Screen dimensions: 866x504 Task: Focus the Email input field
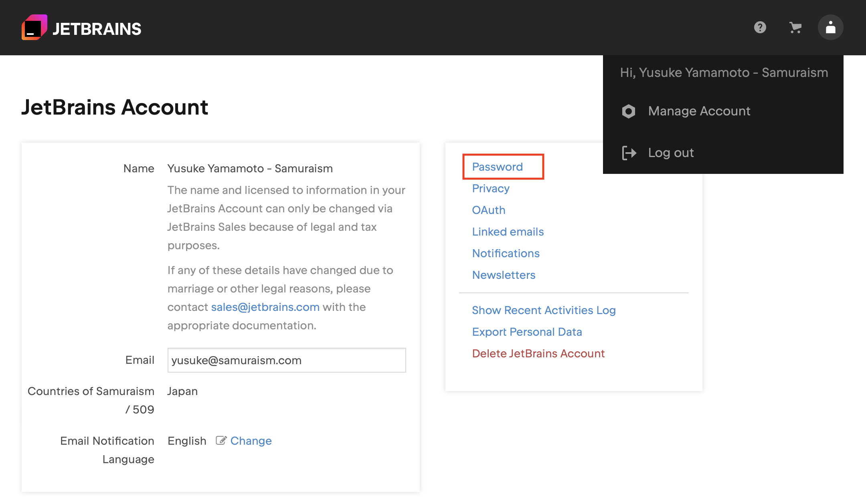click(x=287, y=360)
